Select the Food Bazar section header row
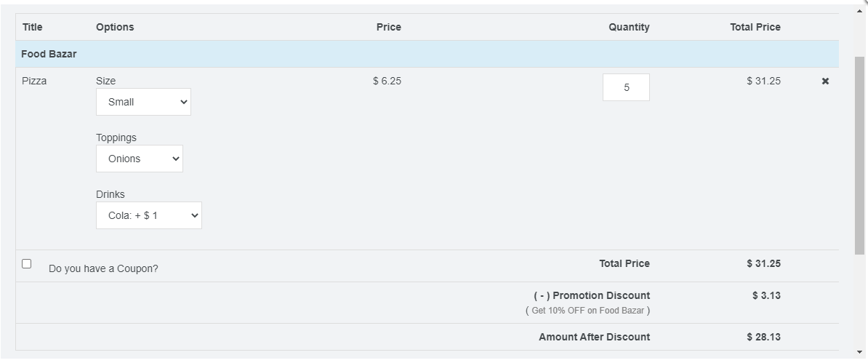Viewport: 868px width, 363px height. (49, 54)
